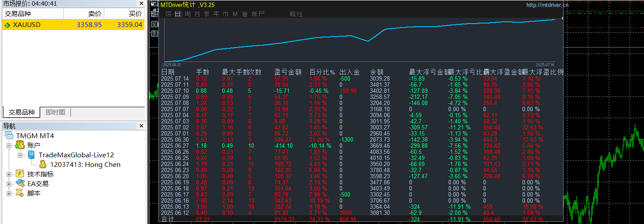Open the http://mtdriver.cn link

547,5
